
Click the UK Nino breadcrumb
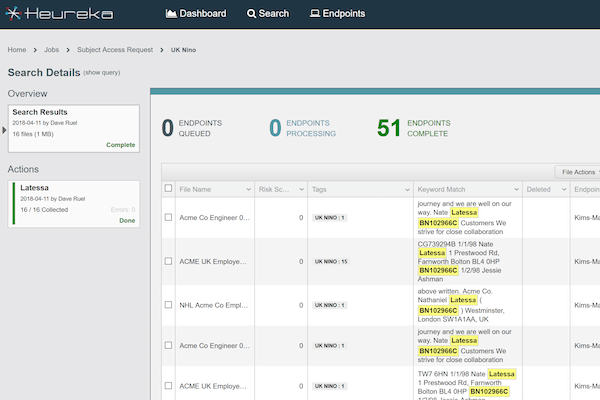183,50
